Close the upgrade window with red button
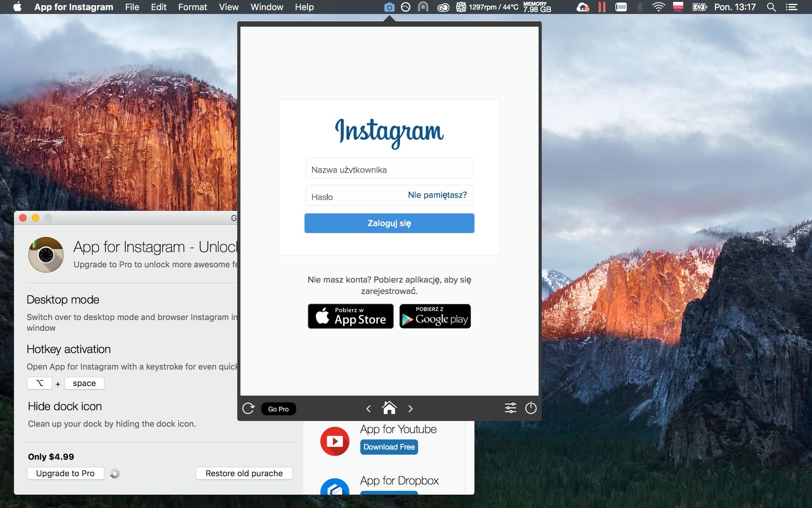The height and width of the screenshot is (508, 812). (23, 218)
